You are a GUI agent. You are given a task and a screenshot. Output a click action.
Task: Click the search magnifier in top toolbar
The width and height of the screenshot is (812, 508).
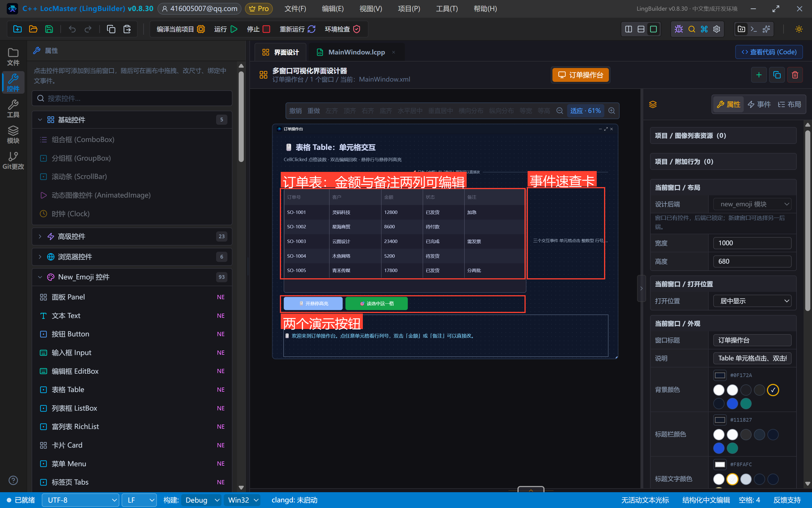[692, 29]
